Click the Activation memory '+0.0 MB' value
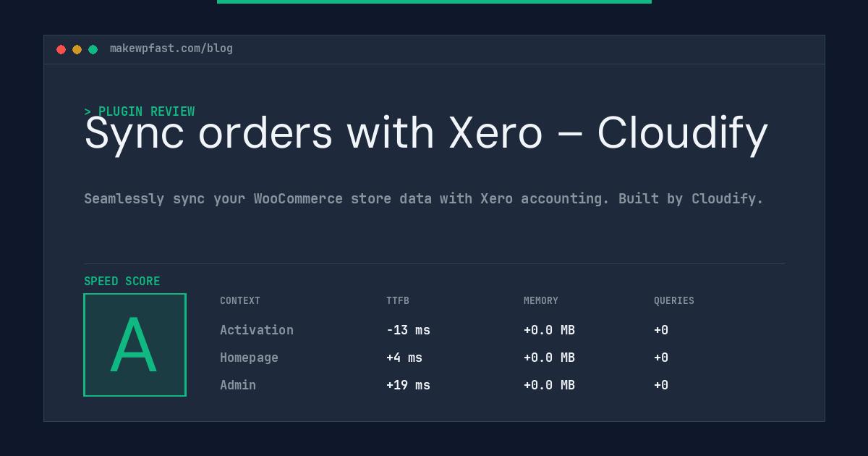The image size is (868, 456). [549, 330]
